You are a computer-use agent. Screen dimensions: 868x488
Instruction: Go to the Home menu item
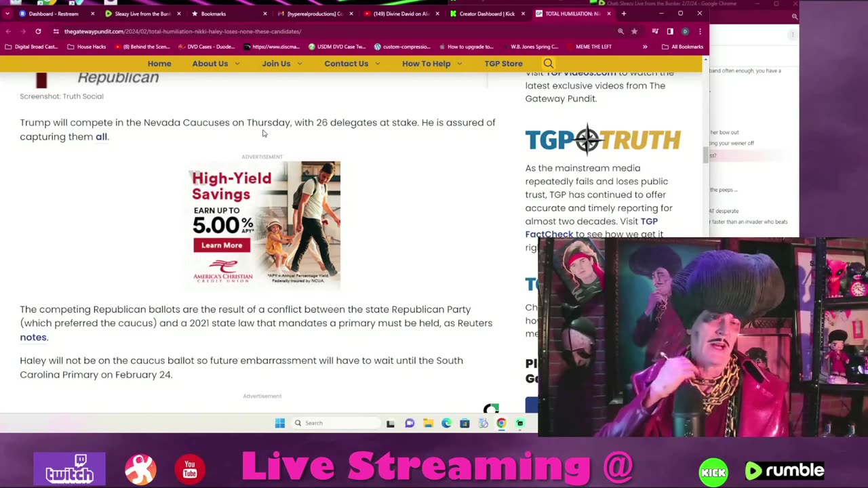159,64
